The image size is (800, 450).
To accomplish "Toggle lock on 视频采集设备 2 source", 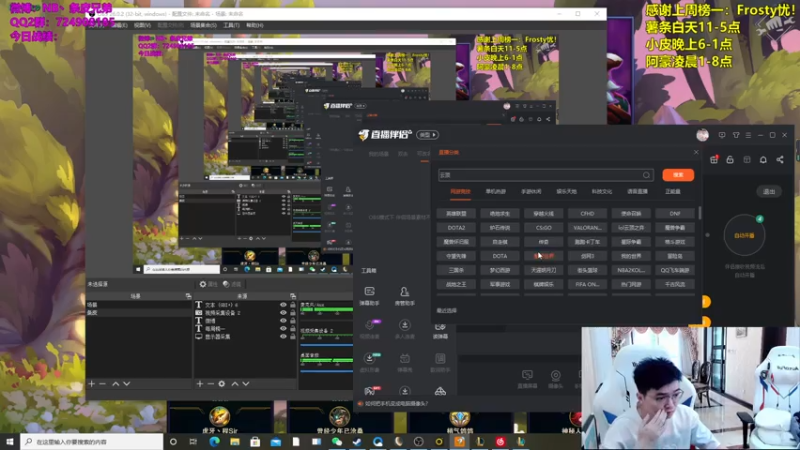I will coord(293,313).
